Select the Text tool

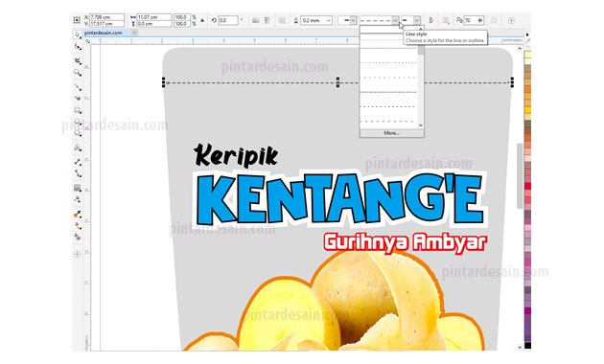[x=78, y=148]
